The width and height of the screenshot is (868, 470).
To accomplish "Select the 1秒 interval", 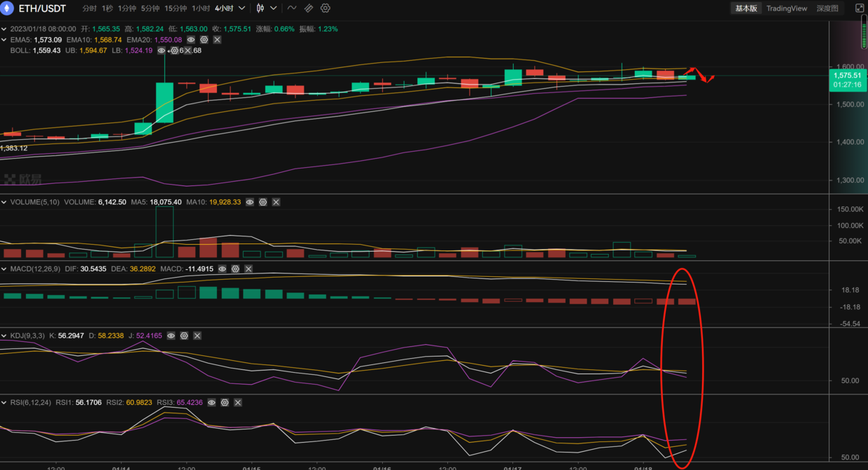I will 107,8.
